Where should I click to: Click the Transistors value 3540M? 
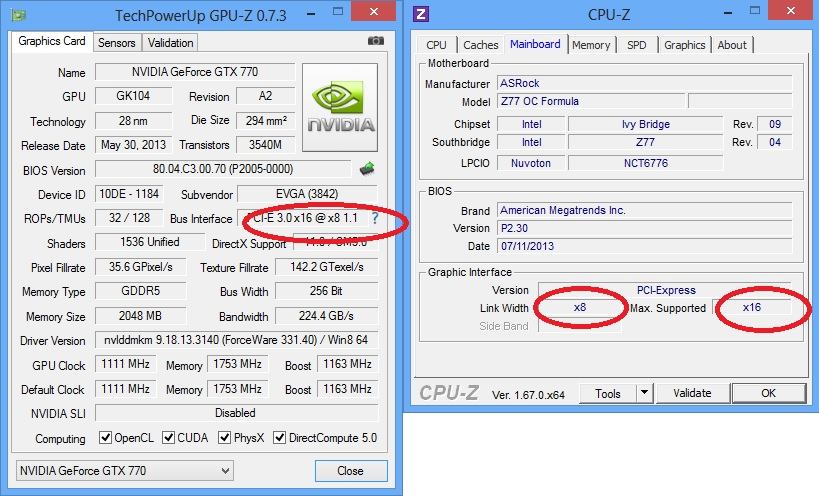pyautogui.click(x=265, y=145)
